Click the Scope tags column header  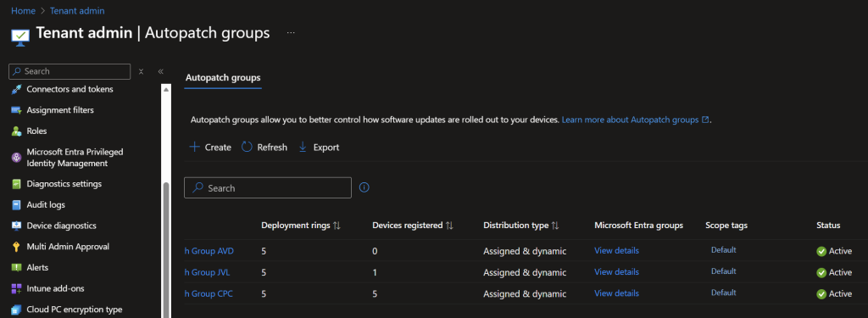tap(726, 226)
